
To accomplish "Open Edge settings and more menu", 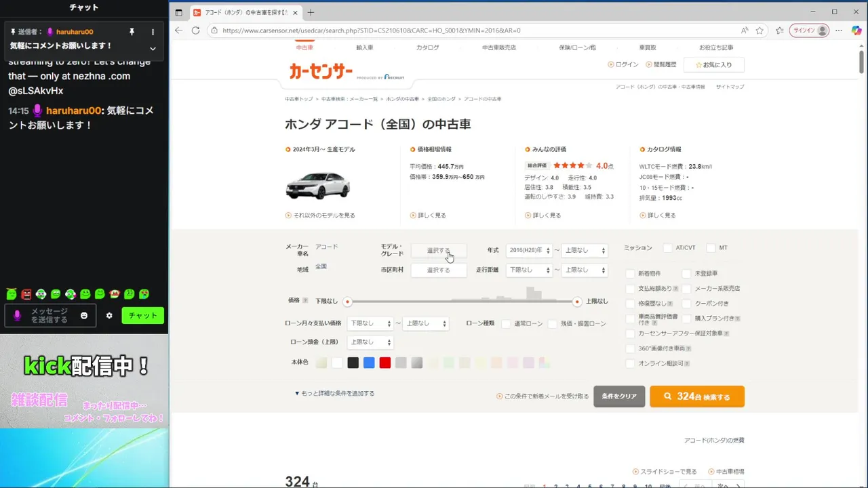I will click(x=840, y=30).
